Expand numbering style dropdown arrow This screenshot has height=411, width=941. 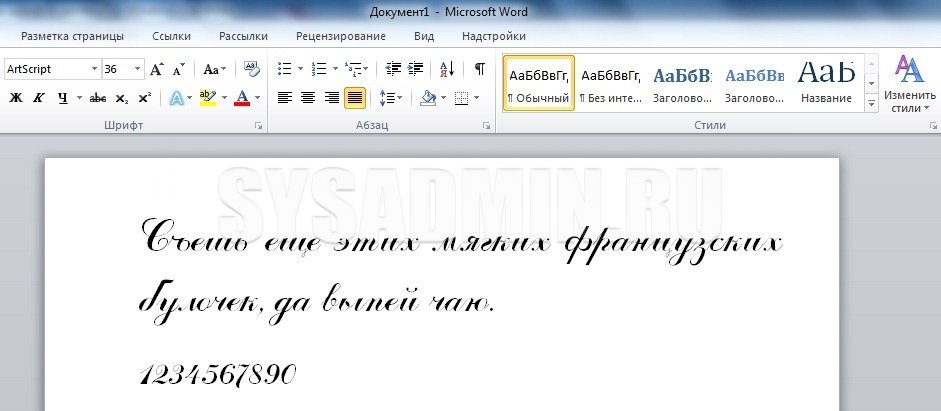[x=335, y=69]
